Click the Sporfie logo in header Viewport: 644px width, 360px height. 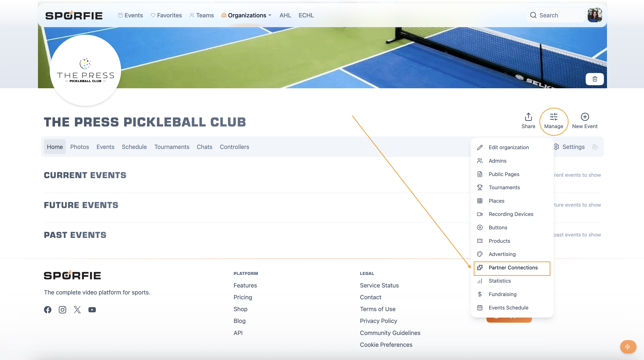[74, 15]
